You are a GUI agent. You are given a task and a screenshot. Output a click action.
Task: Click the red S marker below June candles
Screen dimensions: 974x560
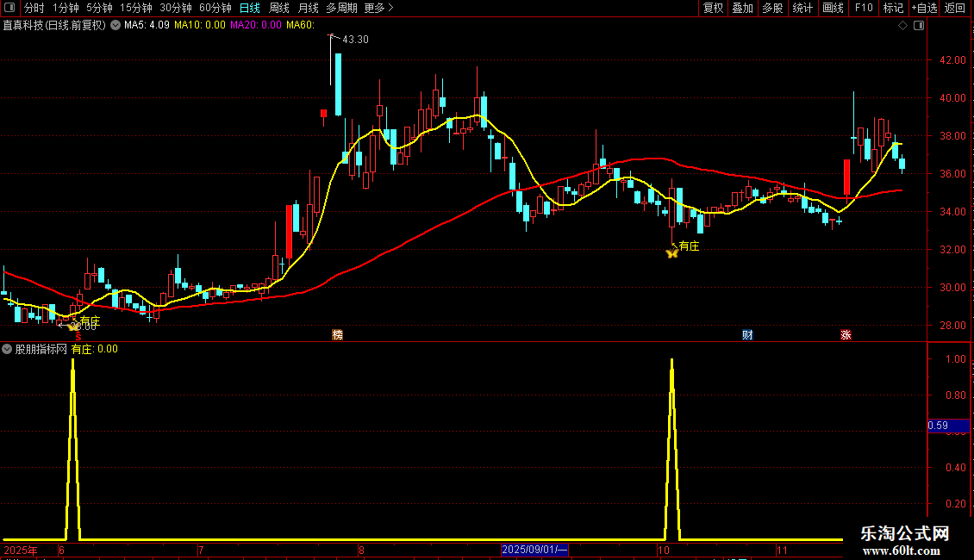[x=78, y=336]
